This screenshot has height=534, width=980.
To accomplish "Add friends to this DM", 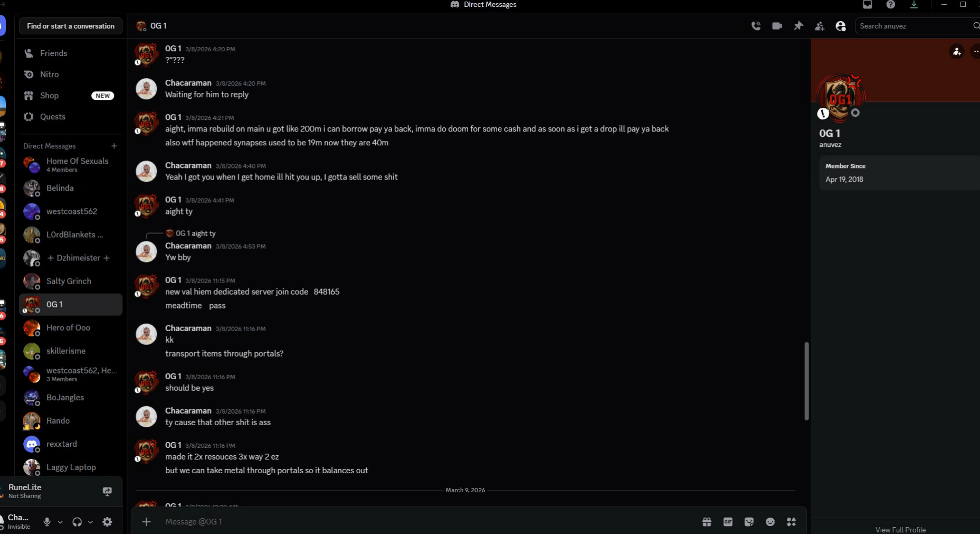I will click(820, 26).
